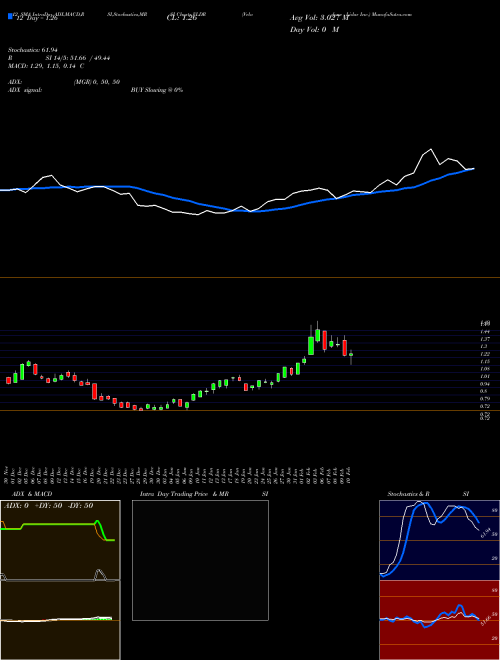This screenshot has height=660, width=500.
Task: Click the blue stochastics chart panel
Action: coord(439,540)
